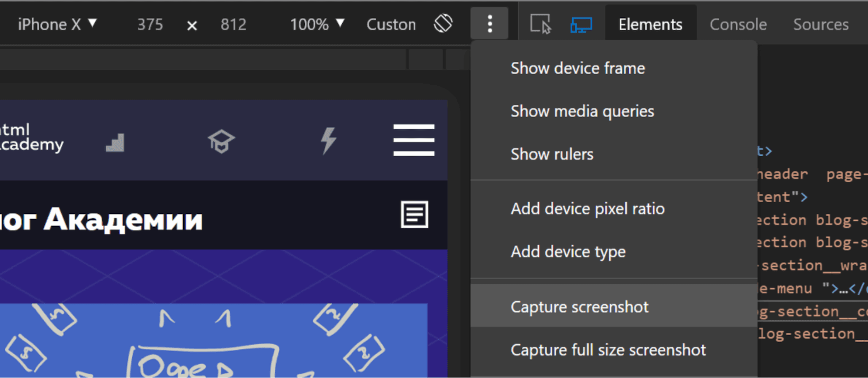Open the 100% zoom dropdown
868x378 pixels.
coord(317,24)
